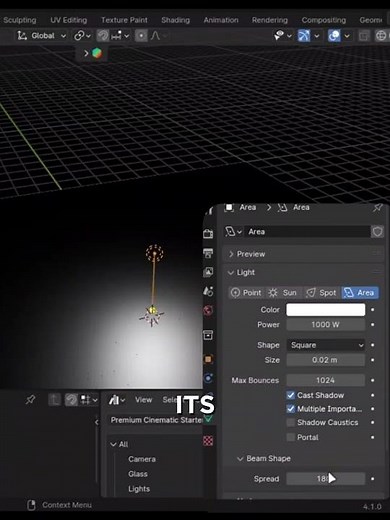
Task: Click the Power 1000 W field
Action: (326, 325)
